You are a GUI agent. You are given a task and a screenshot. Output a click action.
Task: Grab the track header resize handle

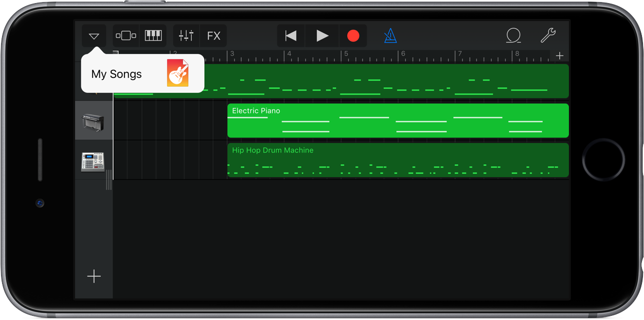(x=109, y=180)
